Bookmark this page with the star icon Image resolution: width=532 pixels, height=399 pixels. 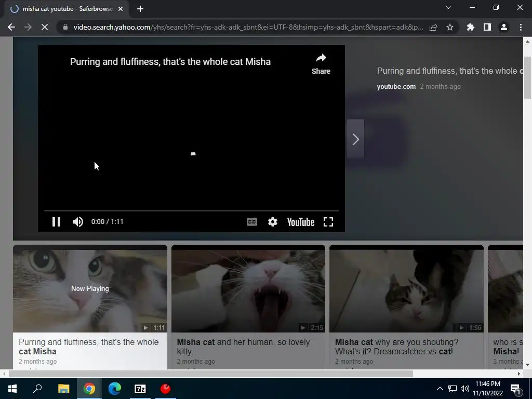(x=450, y=27)
